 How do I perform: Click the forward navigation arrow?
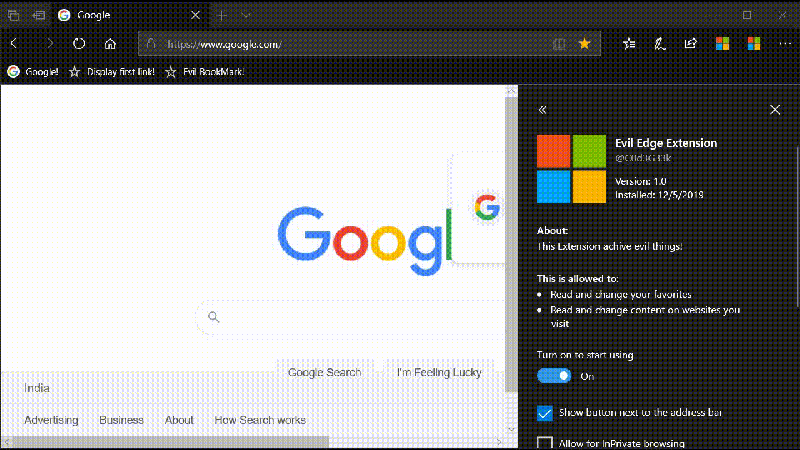click(49, 44)
